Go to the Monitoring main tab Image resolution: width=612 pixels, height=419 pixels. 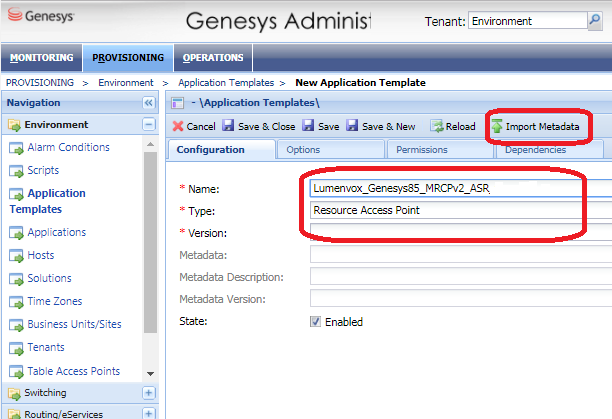tap(40, 57)
